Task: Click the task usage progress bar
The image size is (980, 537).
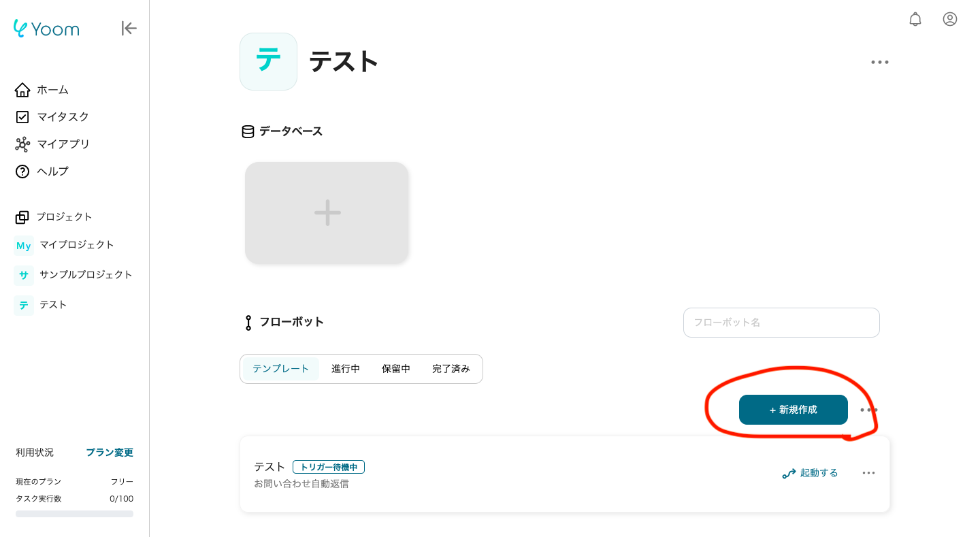Action: click(74, 514)
